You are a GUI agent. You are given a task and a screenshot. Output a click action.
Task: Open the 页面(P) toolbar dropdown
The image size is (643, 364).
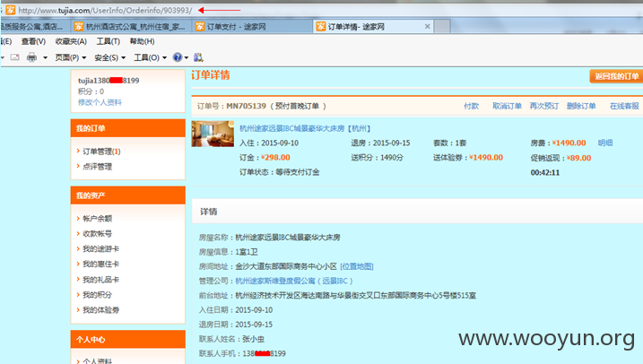coord(71,57)
